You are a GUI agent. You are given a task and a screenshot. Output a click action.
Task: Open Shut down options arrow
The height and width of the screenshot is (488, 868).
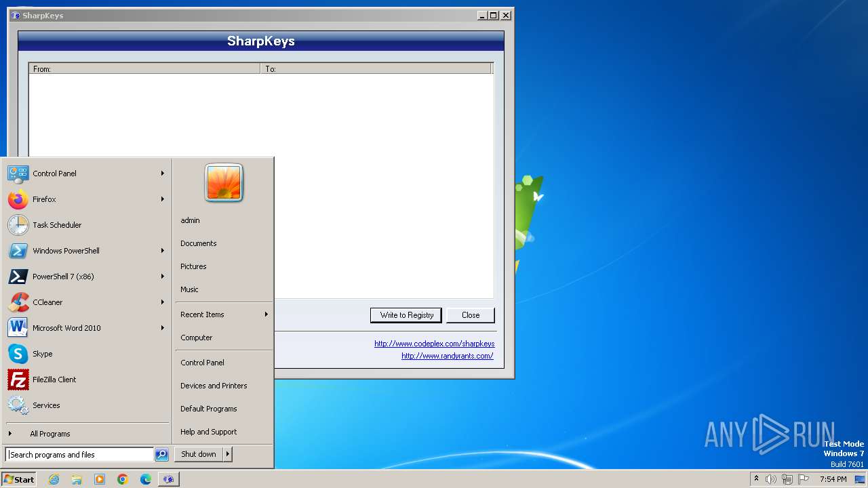[x=228, y=454]
